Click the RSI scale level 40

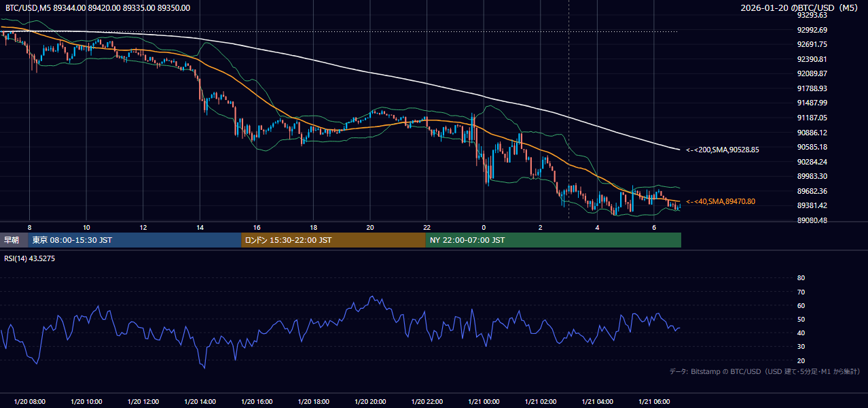pos(801,333)
